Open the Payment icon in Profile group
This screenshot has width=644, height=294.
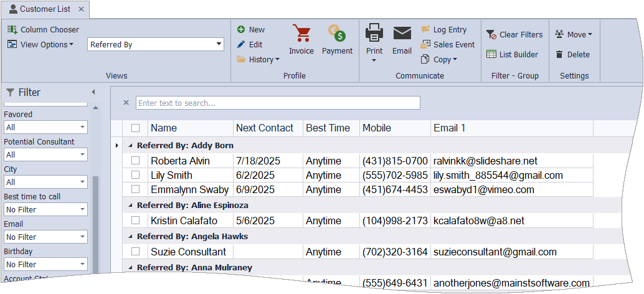pos(337,34)
